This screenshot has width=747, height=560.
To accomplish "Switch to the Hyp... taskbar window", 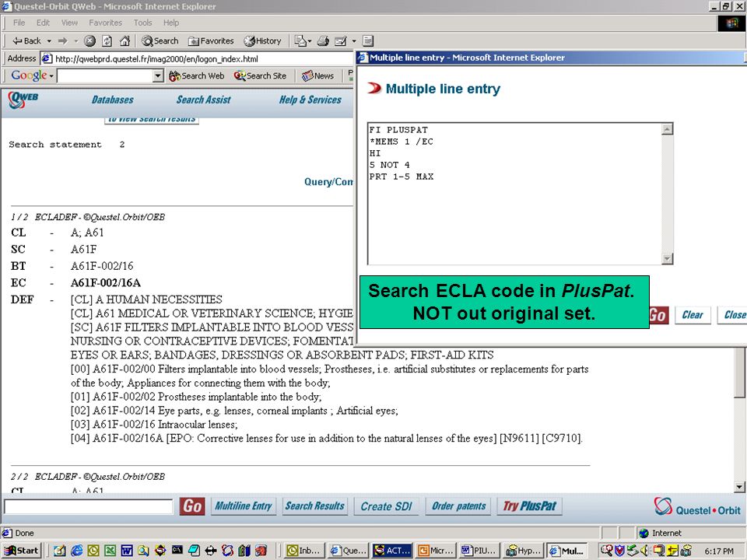I will (522, 551).
